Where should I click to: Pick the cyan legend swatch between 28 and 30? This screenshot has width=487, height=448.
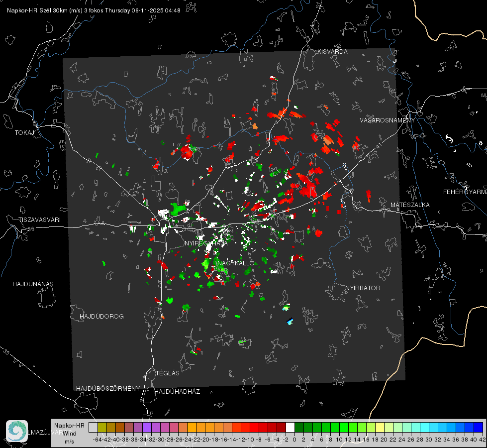[425, 427]
